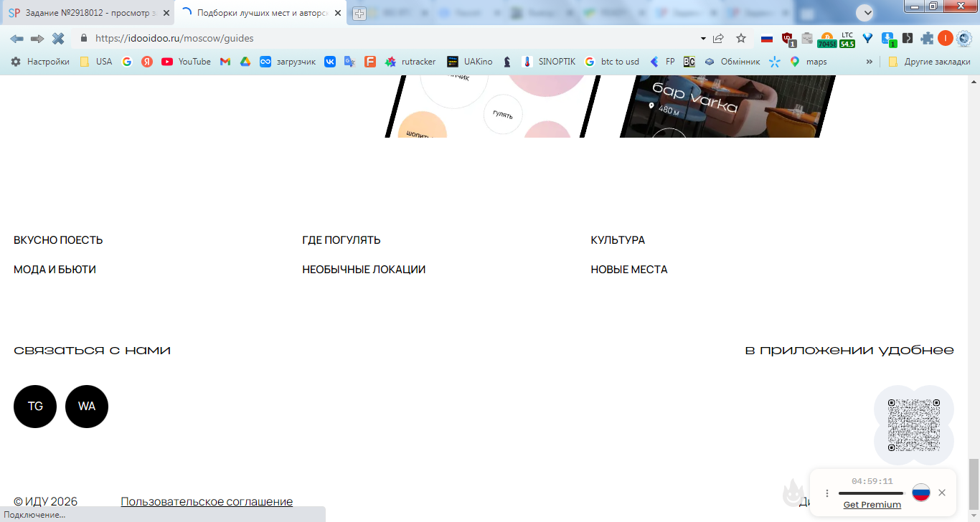Viewport: 980px width, 522px height.
Task: Open the orange profile avatar
Action: click(x=946, y=38)
